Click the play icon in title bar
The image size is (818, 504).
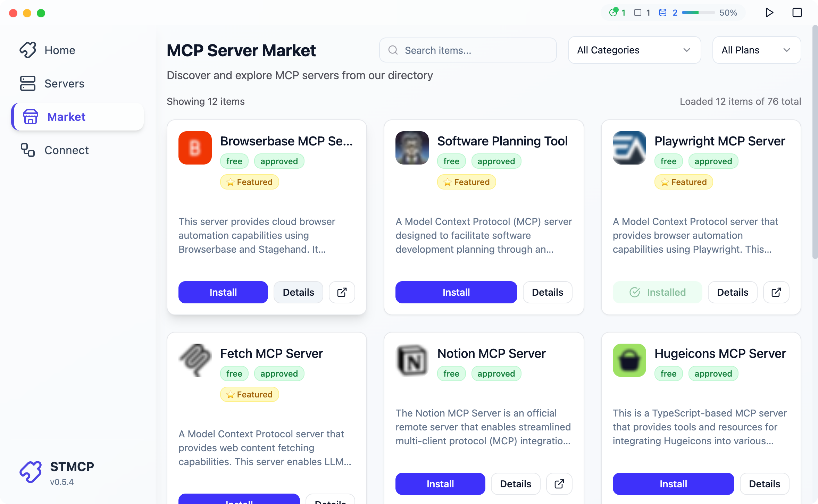pyautogui.click(x=769, y=13)
